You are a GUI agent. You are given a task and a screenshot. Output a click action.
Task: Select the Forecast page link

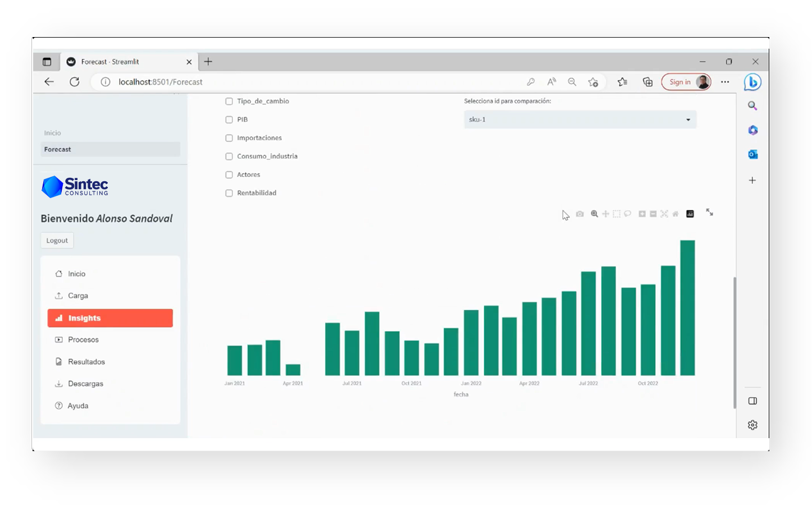coord(111,149)
